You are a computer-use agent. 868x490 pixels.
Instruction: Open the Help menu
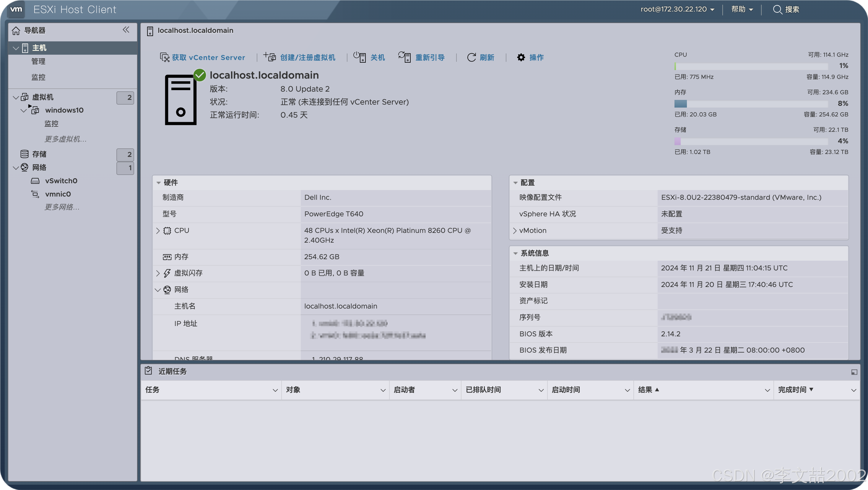tap(742, 9)
